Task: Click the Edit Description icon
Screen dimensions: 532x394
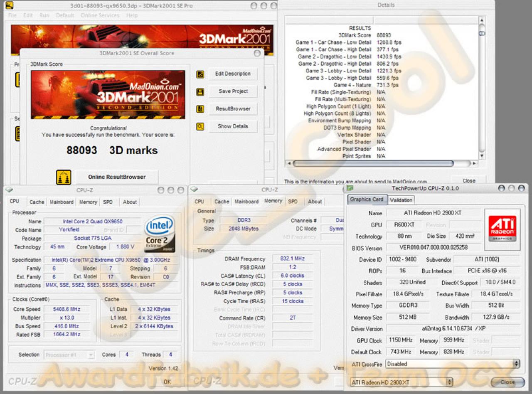Action: pyautogui.click(x=200, y=74)
